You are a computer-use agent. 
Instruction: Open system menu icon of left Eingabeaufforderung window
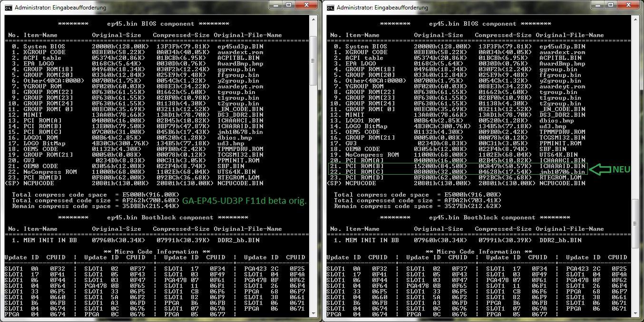point(8,7)
